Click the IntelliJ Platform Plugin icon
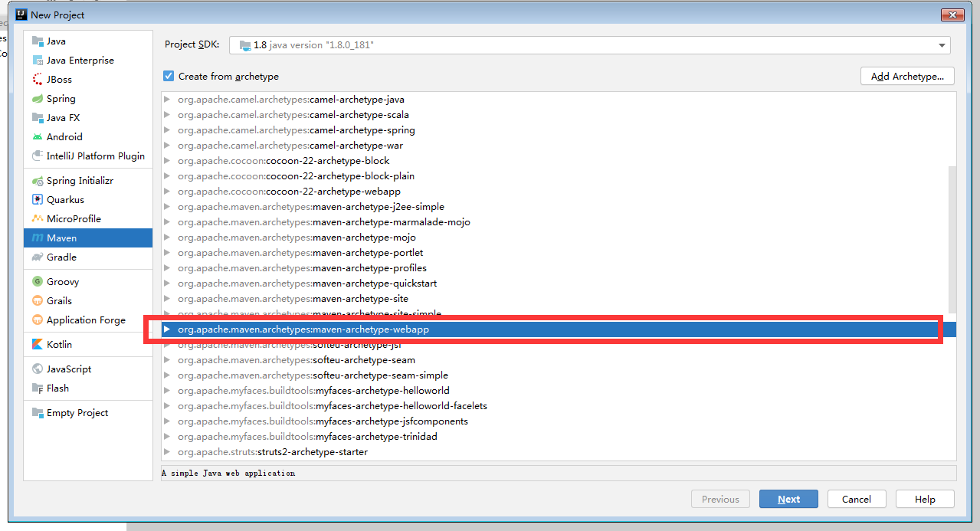980x531 pixels. pos(38,156)
